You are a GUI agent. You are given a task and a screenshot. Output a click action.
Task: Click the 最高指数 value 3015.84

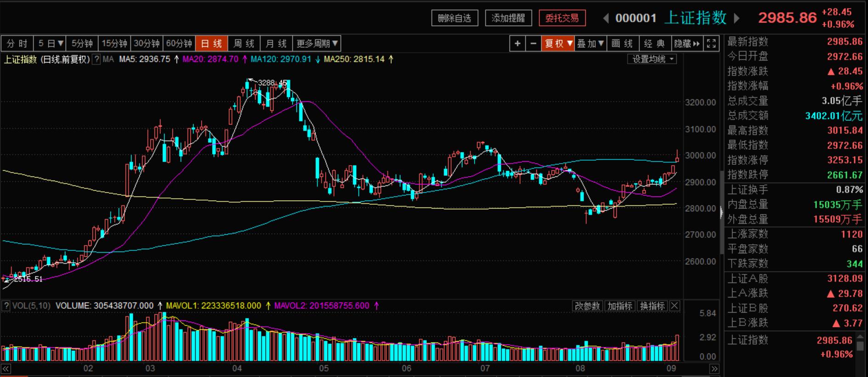point(845,130)
